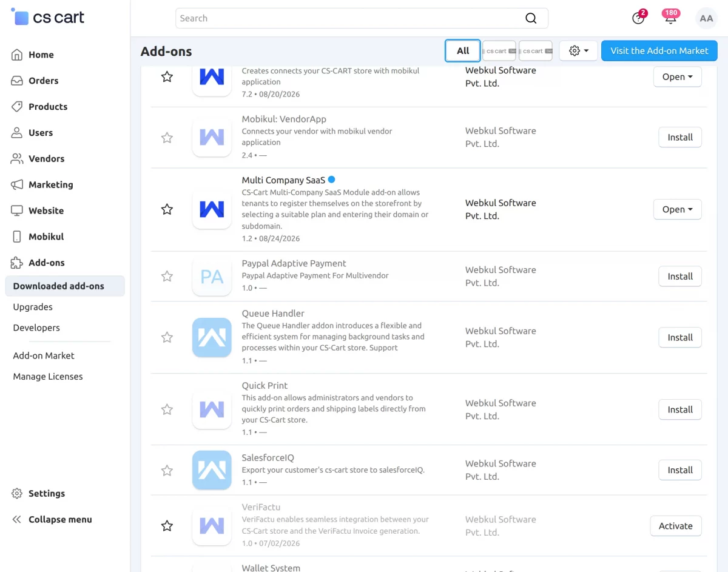Install the Paypal Adaptive Payment add-on
Screen dimensions: 728x572
pyautogui.click(x=680, y=277)
